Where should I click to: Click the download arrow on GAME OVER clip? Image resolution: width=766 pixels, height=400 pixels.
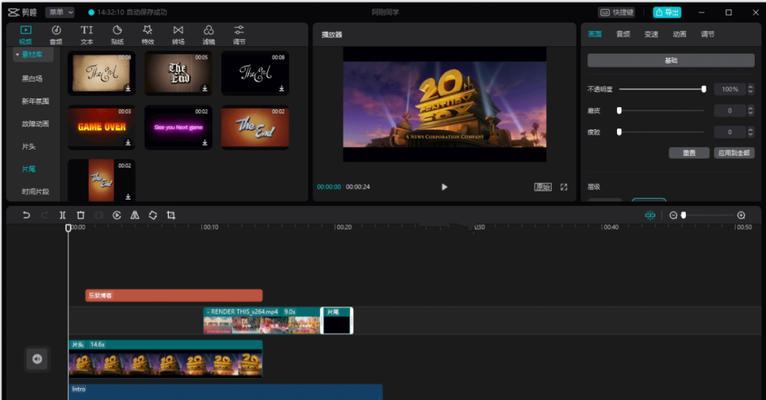[128, 143]
